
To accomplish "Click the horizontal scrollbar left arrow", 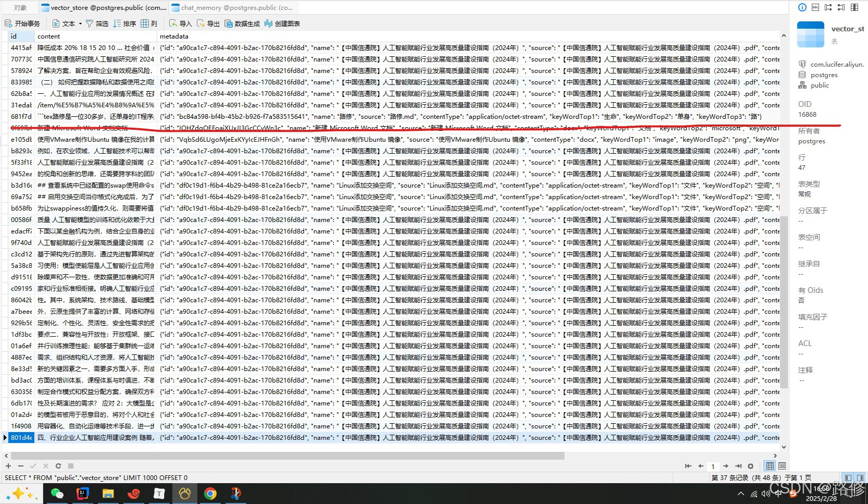I will (x=7, y=456).
